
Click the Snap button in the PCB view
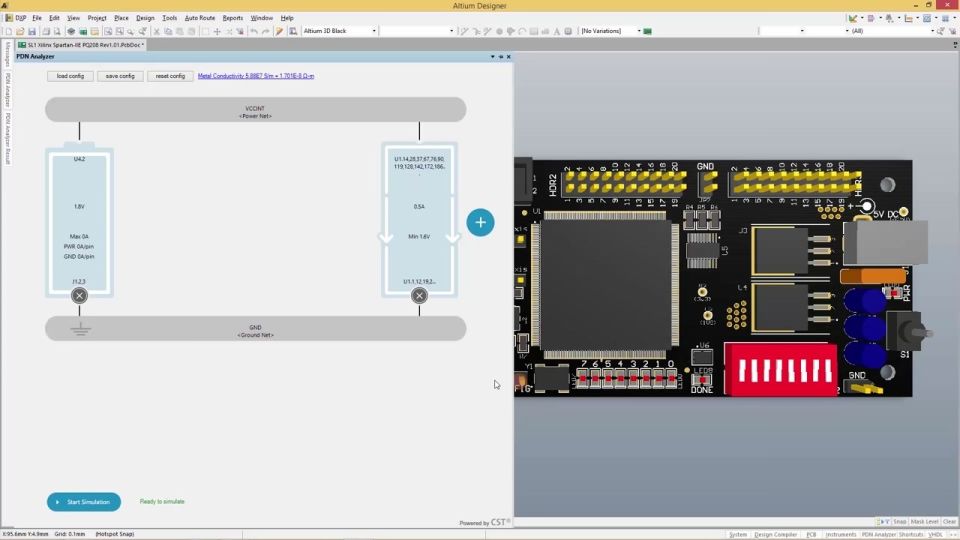tap(899, 522)
